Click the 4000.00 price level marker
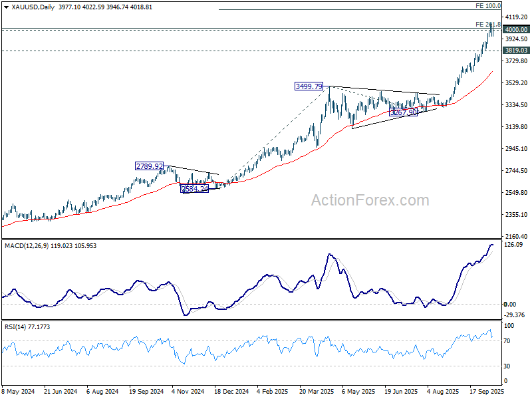 coord(516,30)
